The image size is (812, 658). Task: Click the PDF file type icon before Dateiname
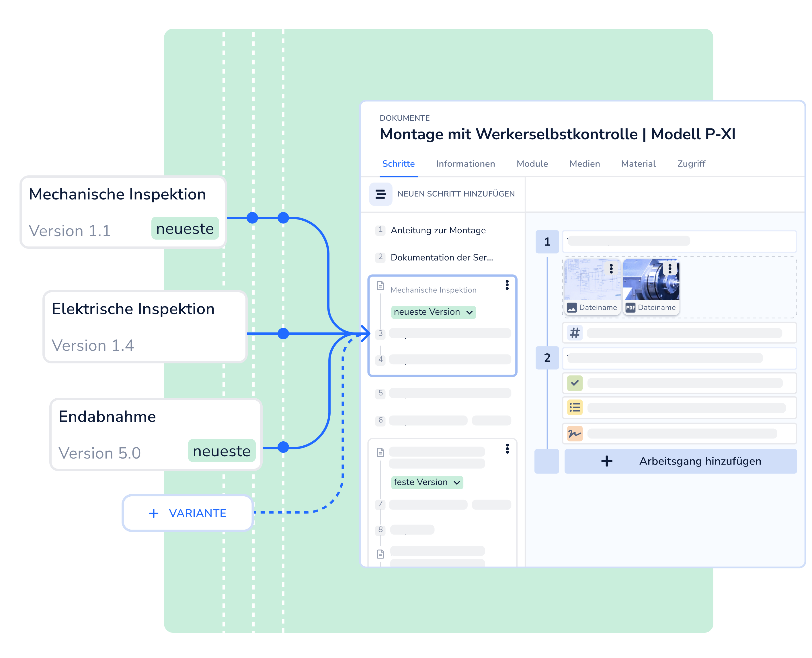(x=630, y=308)
